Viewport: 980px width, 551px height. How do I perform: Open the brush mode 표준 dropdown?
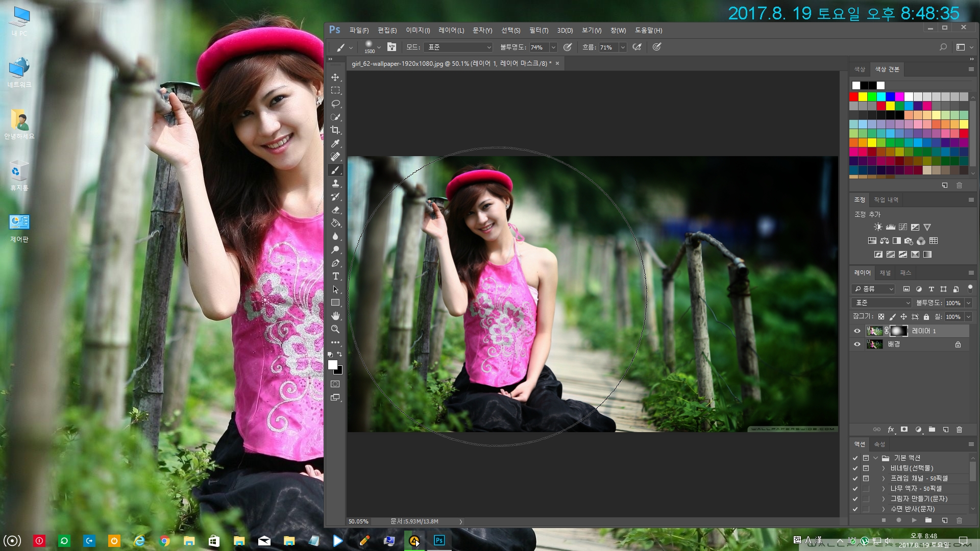tap(458, 47)
